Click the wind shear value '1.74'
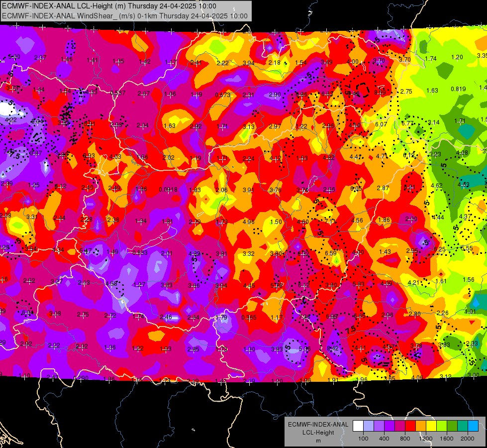The height and width of the screenshot is (448, 487). pyautogui.click(x=431, y=58)
